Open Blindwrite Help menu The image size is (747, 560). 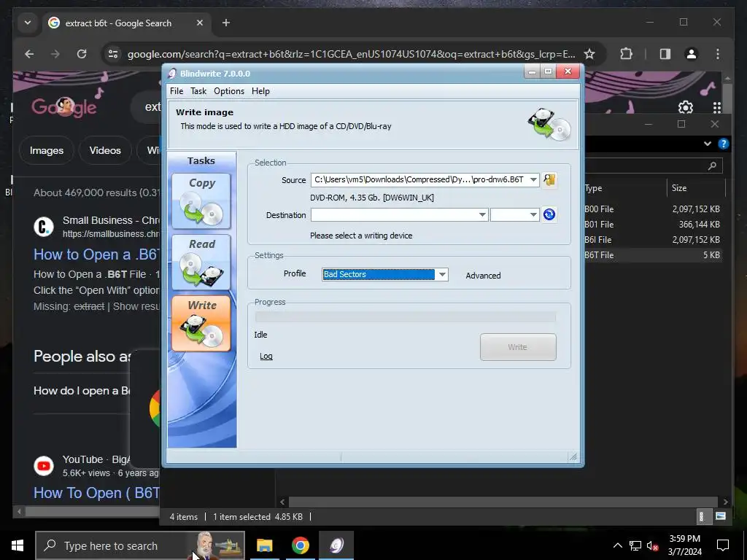pyautogui.click(x=260, y=91)
